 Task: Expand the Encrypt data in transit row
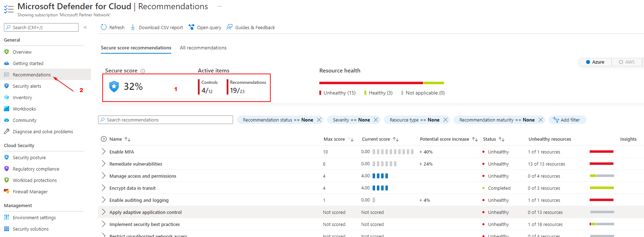(103, 188)
